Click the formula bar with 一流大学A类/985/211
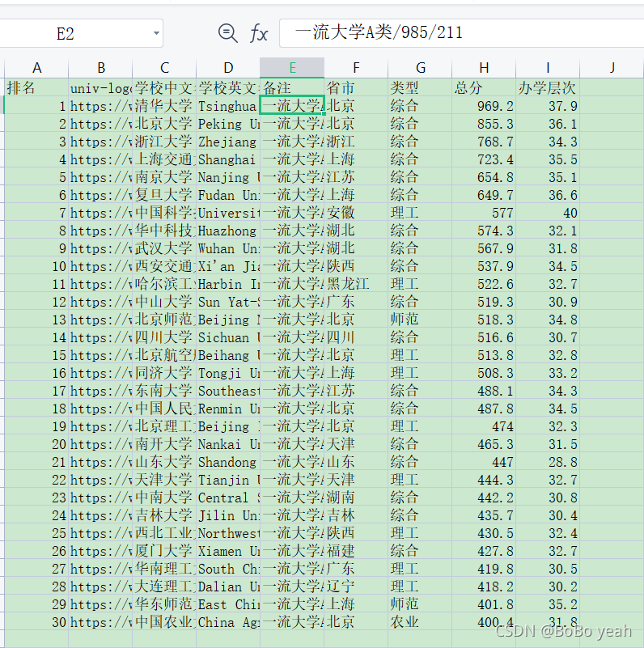Screen dimensions: 644x648 click(x=461, y=33)
